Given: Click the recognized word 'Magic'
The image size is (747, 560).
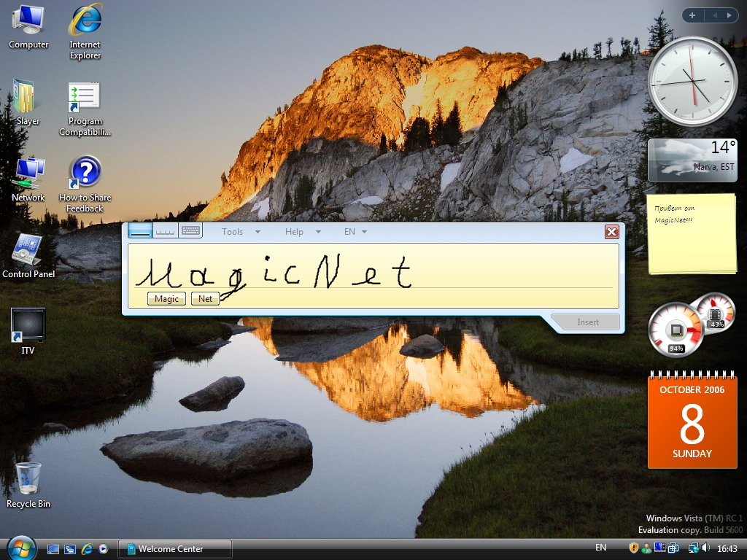Looking at the screenshot, I should pyautogui.click(x=166, y=298).
